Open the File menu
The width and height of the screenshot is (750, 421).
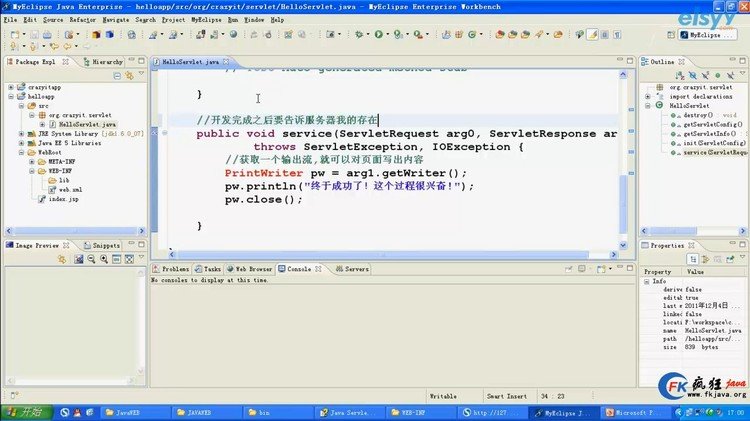pos(10,20)
